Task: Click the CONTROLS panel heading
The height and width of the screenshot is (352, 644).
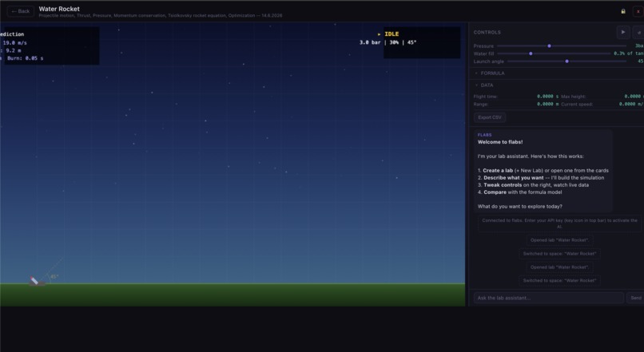Action: click(487, 33)
